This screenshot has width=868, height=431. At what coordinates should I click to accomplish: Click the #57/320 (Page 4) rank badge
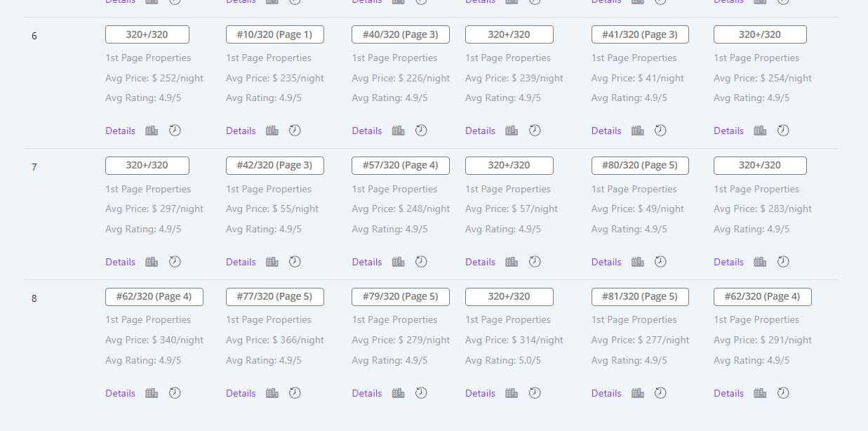tap(400, 166)
